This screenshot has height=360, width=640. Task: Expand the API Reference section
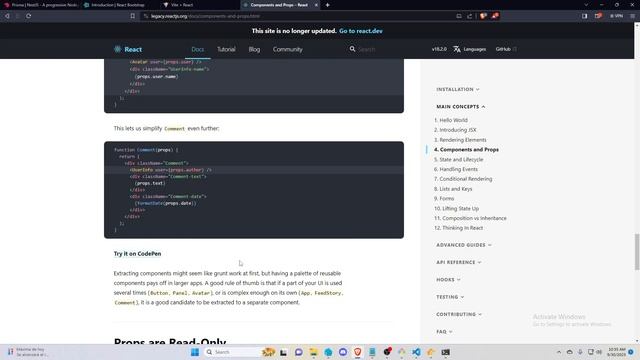click(458, 262)
